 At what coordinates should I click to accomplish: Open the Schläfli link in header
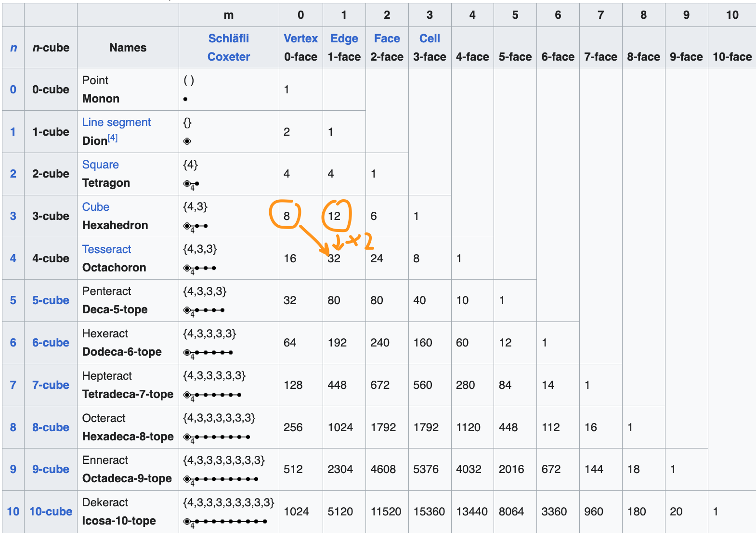coord(228,38)
